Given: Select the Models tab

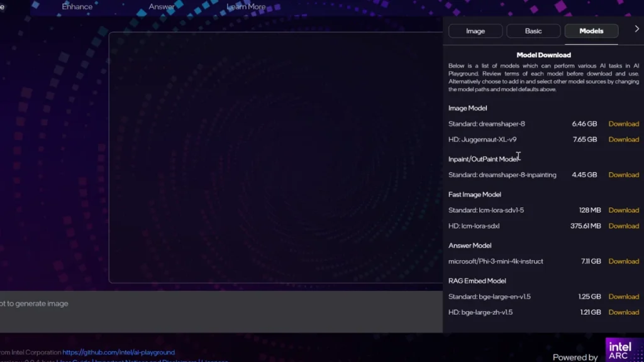Looking at the screenshot, I should (x=591, y=31).
